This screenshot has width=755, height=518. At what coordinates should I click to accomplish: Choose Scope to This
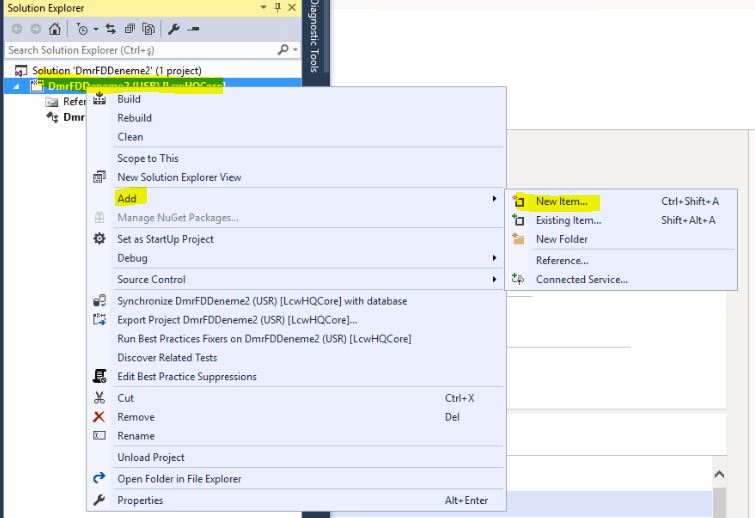point(148,158)
